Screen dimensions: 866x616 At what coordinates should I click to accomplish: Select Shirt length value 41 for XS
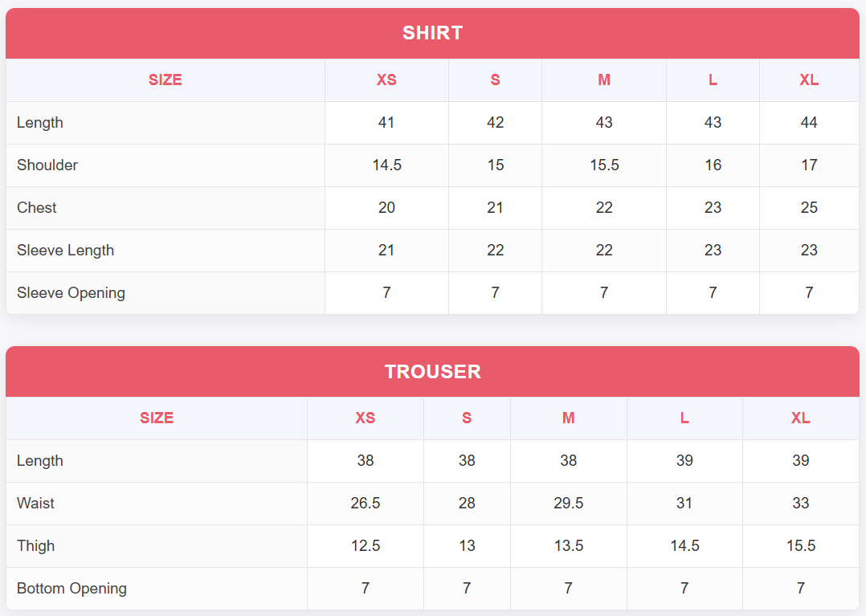386,123
